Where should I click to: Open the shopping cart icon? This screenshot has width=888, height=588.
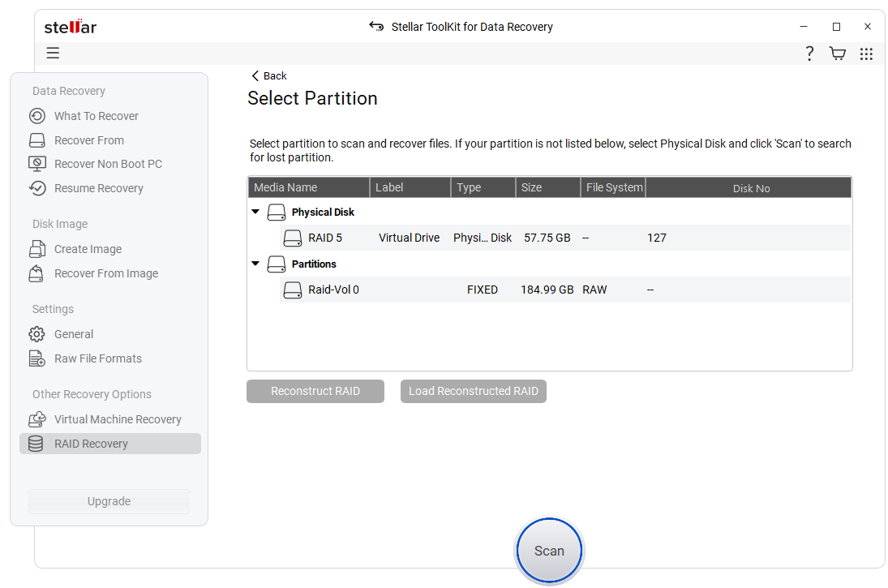(838, 54)
